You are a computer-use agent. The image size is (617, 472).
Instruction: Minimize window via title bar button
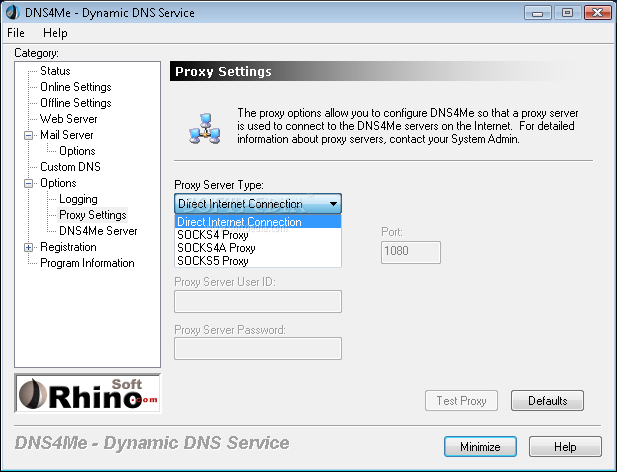pyautogui.click(x=538, y=13)
